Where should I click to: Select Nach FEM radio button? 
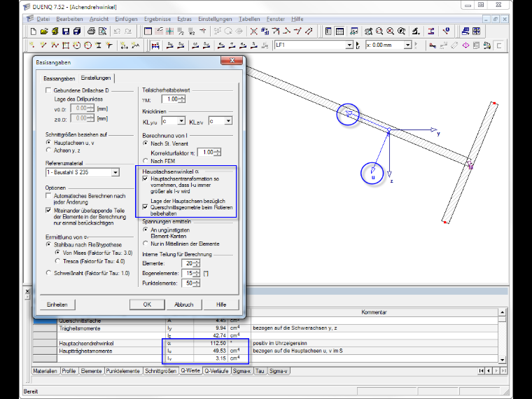coord(146,160)
